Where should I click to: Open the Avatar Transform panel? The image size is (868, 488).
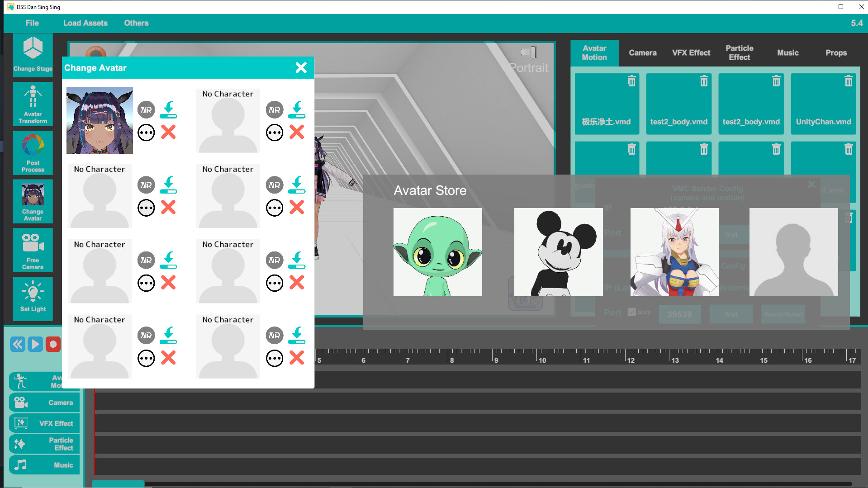click(x=32, y=104)
